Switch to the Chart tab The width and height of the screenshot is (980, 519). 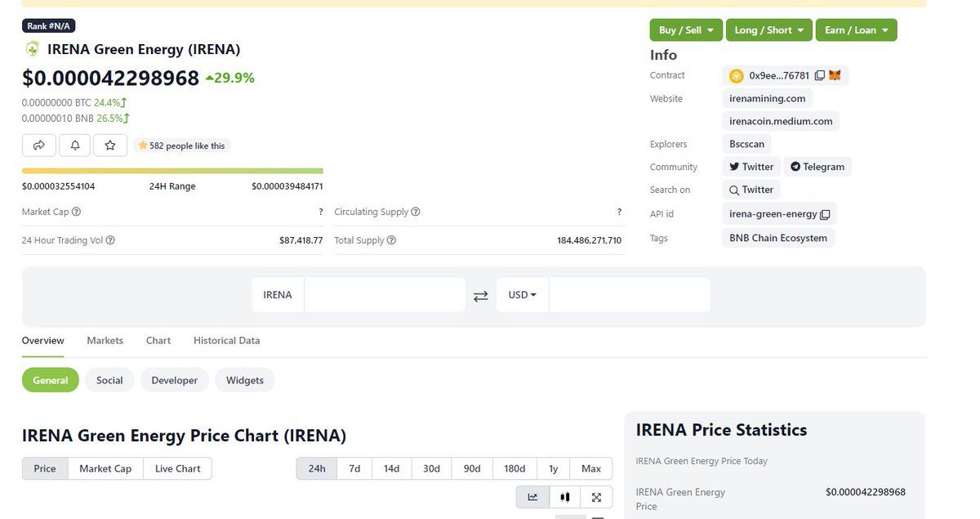pyautogui.click(x=158, y=341)
